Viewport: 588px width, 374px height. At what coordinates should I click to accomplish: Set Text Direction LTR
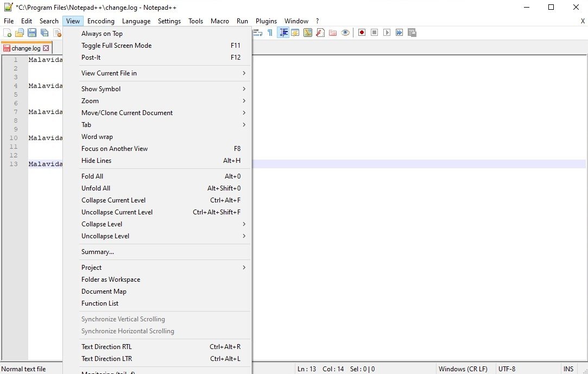tap(157, 359)
